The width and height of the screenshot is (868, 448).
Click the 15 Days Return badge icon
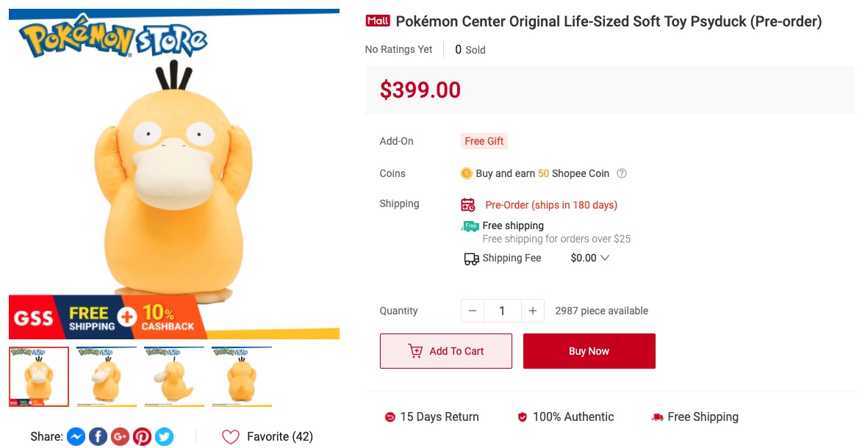click(390, 416)
